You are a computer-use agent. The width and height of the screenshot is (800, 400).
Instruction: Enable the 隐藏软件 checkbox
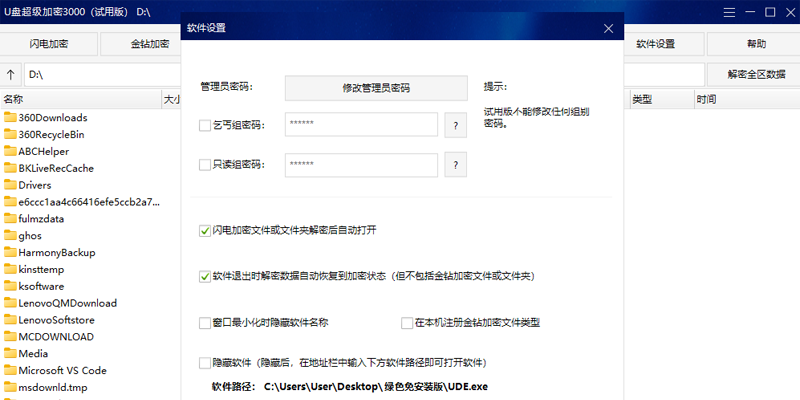205,362
